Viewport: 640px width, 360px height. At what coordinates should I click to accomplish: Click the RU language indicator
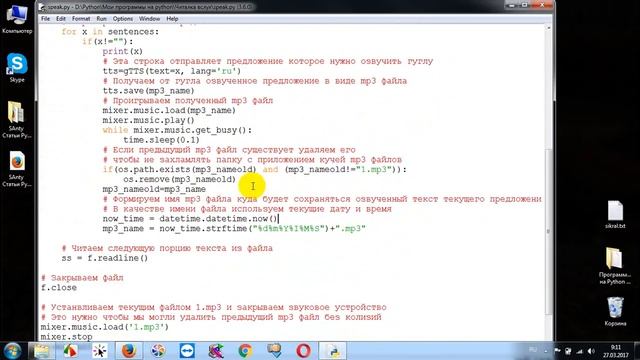pos(533,350)
